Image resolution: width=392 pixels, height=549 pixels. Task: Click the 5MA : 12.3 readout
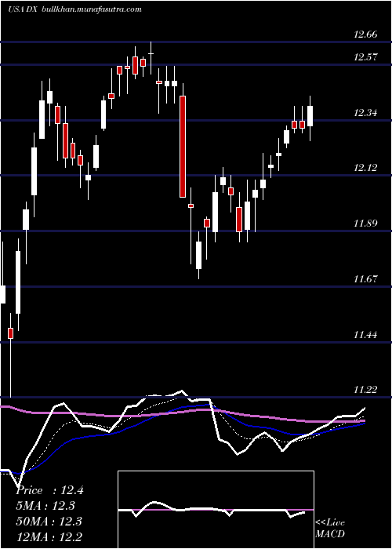coord(45,506)
